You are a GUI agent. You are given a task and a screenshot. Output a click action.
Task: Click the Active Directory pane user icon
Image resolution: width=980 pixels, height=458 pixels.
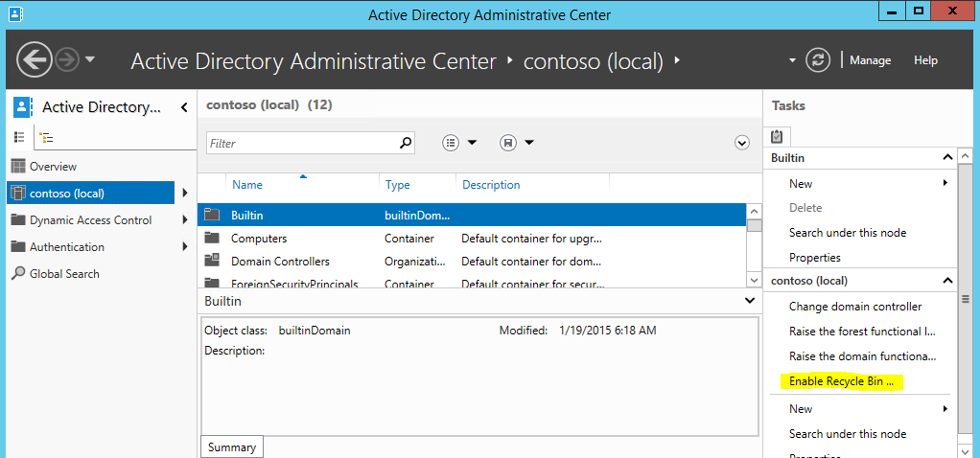pyautogui.click(x=22, y=107)
